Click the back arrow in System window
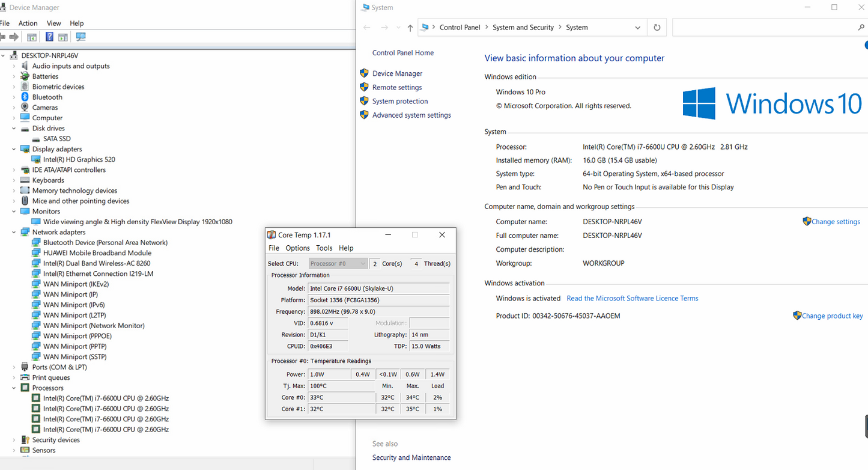Viewport: 868px width, 470px height. [x=367, y=28]
